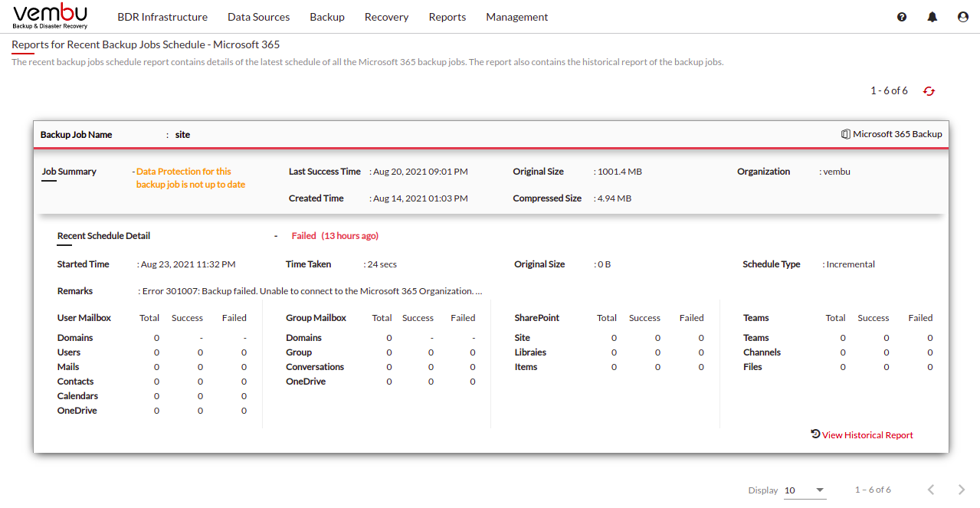This screenshot has width=980, height=508.
Task: Click the User Mailbox section header
Action: [84, 318]
